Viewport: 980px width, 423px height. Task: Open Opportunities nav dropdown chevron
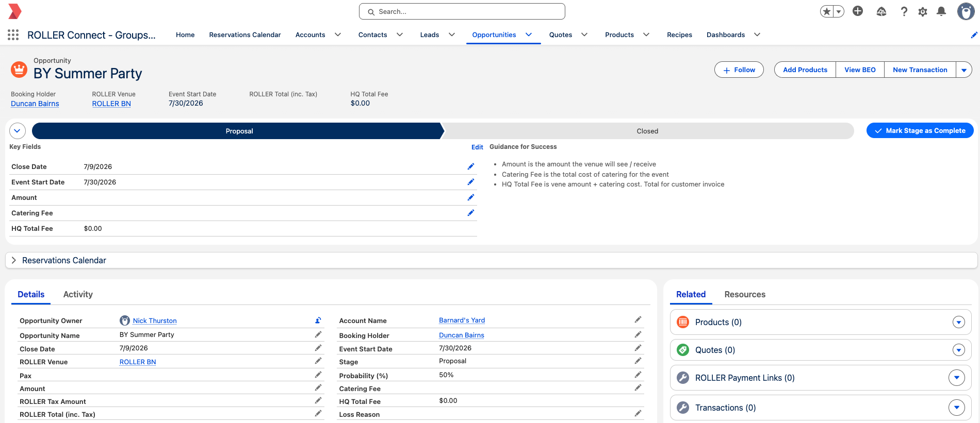point(529,35)
